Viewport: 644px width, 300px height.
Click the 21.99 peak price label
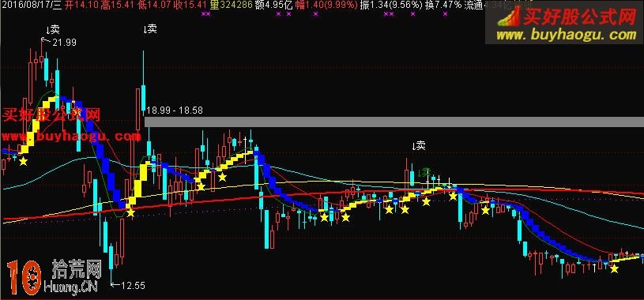click(x=64, y=42)
